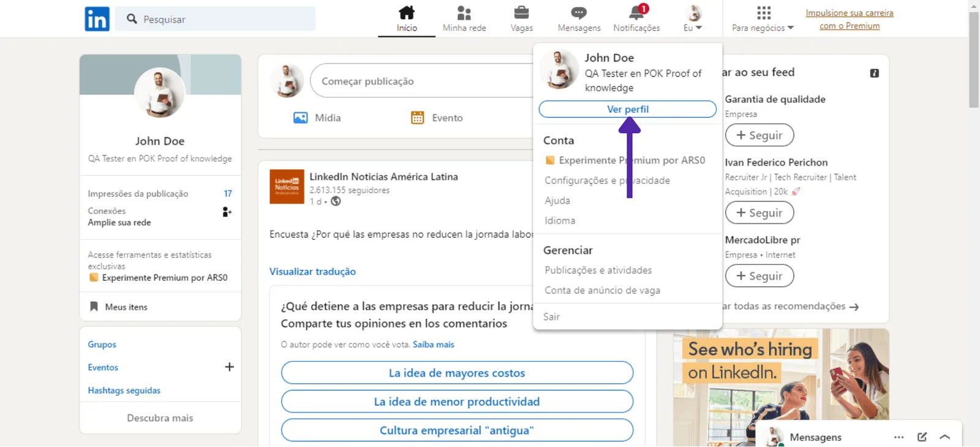Open Eventos in the sidebar

(103, 367)
